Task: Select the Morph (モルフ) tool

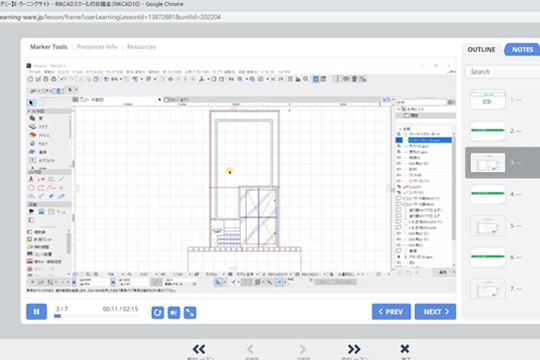Action: coord(39,144)
